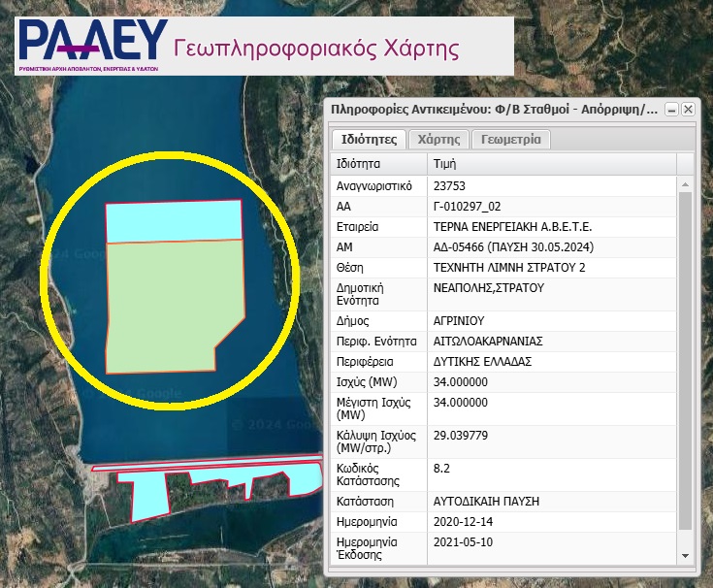Click the Ιδιότητα column header
This screenshot has width=713, height=588.
pyautogui.click(x=378, y=164)
